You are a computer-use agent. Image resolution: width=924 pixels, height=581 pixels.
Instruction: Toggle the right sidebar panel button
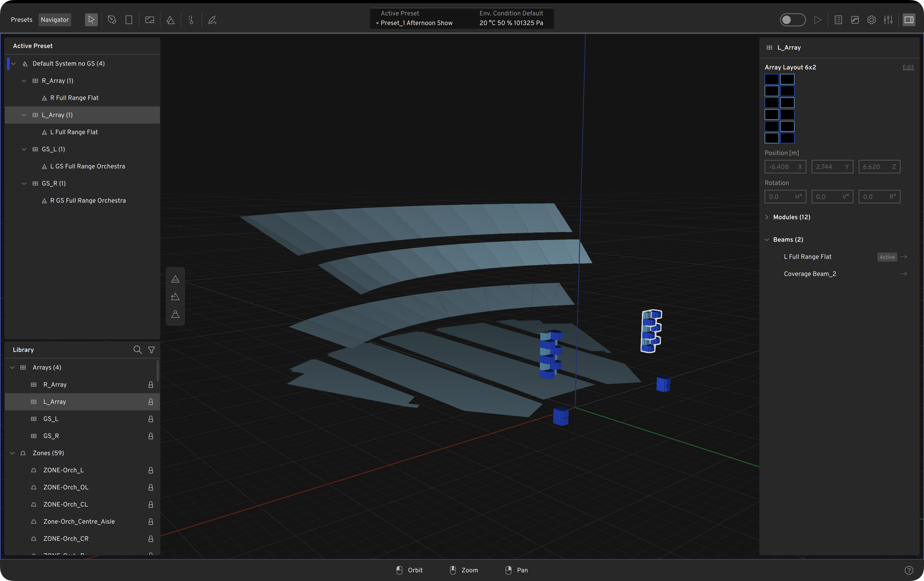click(909, 20)
